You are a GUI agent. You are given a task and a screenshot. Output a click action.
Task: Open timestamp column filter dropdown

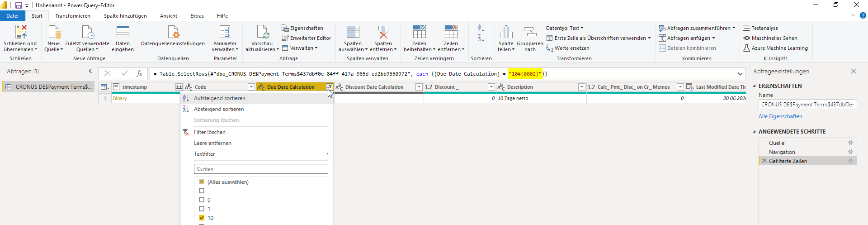coord(179,87)
